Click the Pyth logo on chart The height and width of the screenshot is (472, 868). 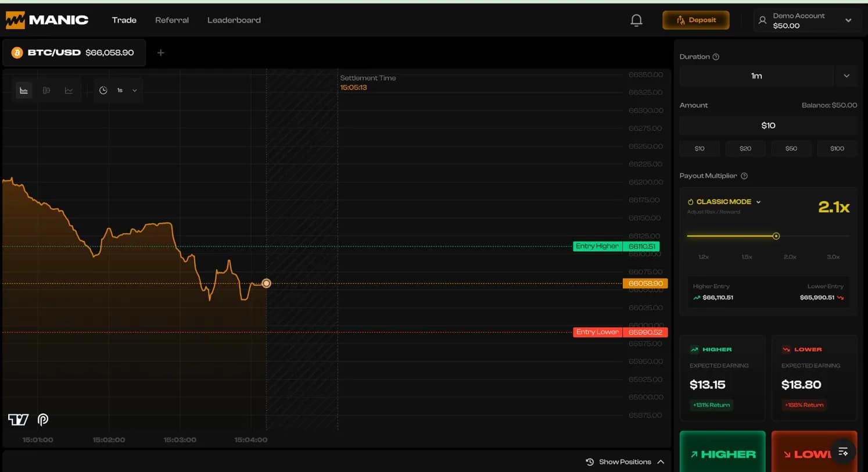point(43,420)
